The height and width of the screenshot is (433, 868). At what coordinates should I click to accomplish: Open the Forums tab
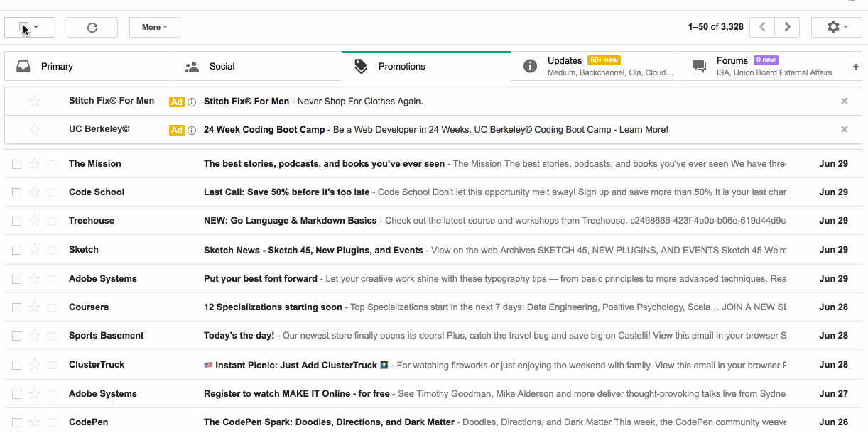tap(764, 66)
